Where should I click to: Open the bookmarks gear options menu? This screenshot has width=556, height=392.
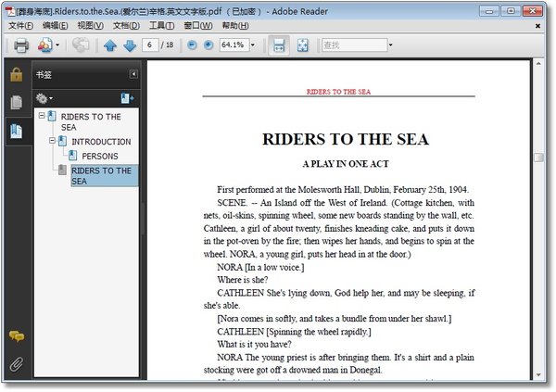click(x=44, y=97)
